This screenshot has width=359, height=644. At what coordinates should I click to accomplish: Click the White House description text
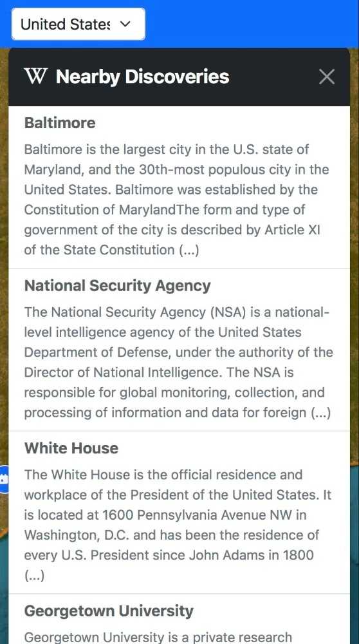point(178,525)
